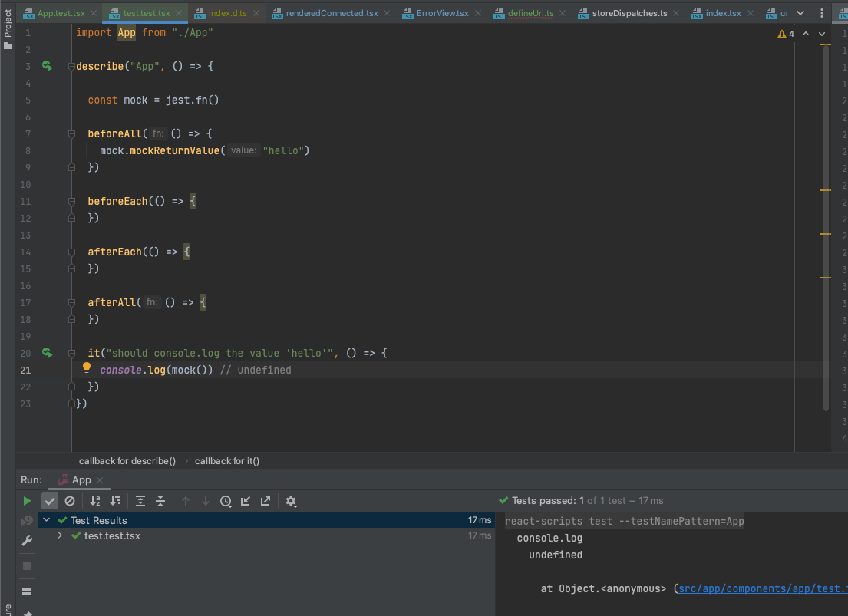
Task: Click Export Test Results icon
Action: (x=266, y=501)
